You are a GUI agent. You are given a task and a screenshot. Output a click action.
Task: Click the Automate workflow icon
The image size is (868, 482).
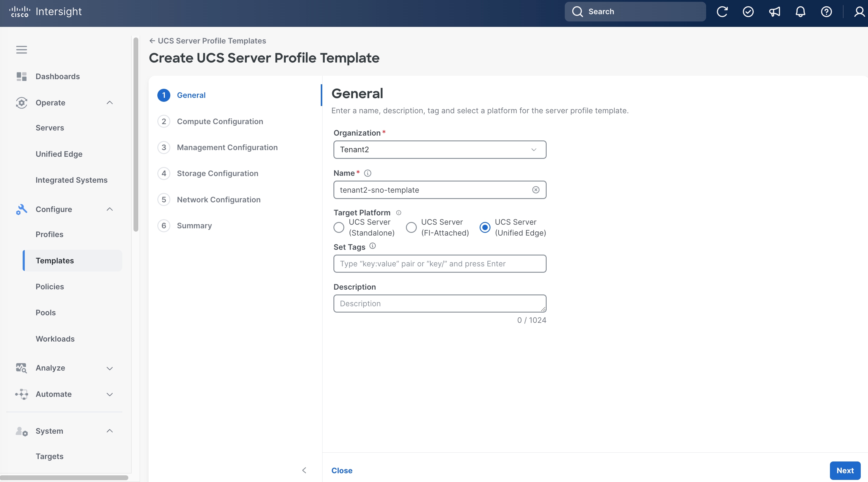21,394
